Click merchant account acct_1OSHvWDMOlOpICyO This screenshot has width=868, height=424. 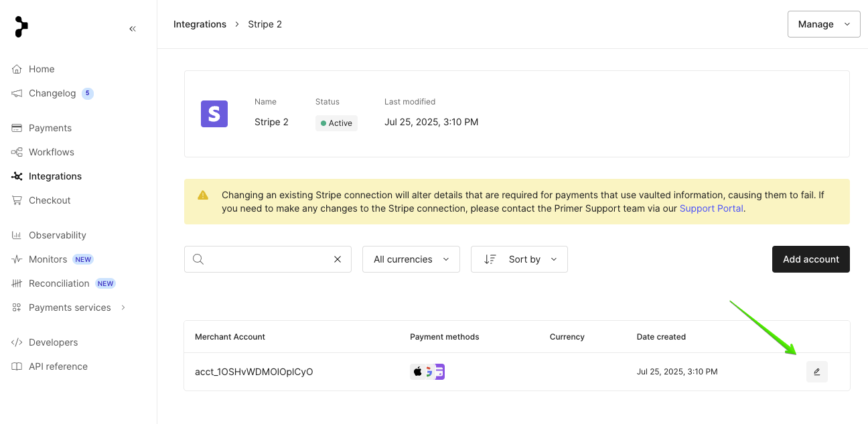[x=254, y=372]
